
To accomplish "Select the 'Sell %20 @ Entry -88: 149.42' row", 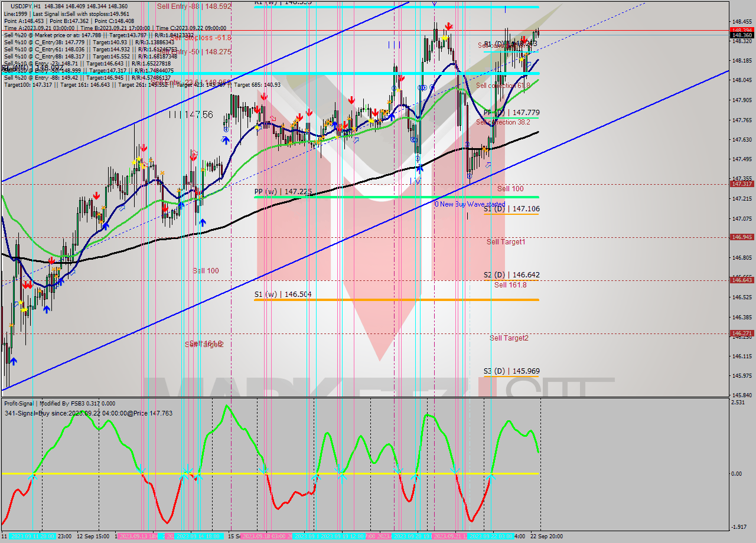I will point(89,77).
